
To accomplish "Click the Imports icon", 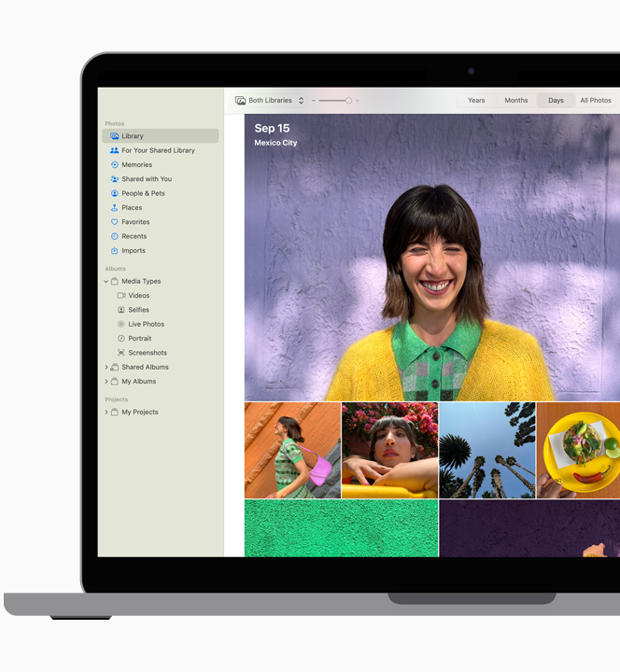I will pyautogui.click(x=115, y=250).
